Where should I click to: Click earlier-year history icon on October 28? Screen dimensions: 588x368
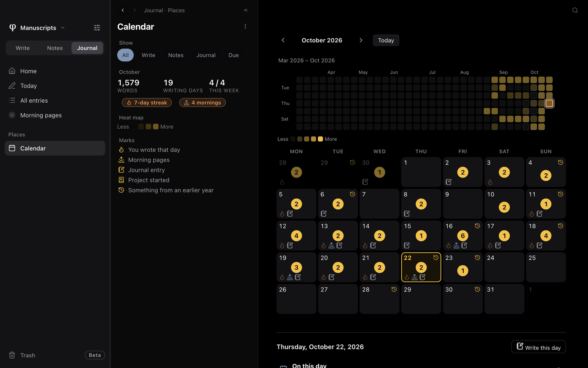coord(394,290)
